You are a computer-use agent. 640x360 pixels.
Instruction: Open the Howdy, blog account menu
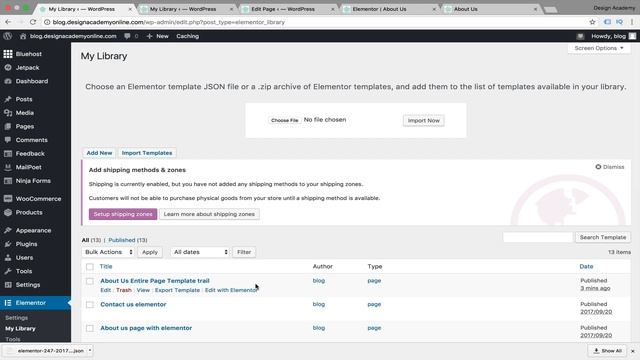pos(613,36)
